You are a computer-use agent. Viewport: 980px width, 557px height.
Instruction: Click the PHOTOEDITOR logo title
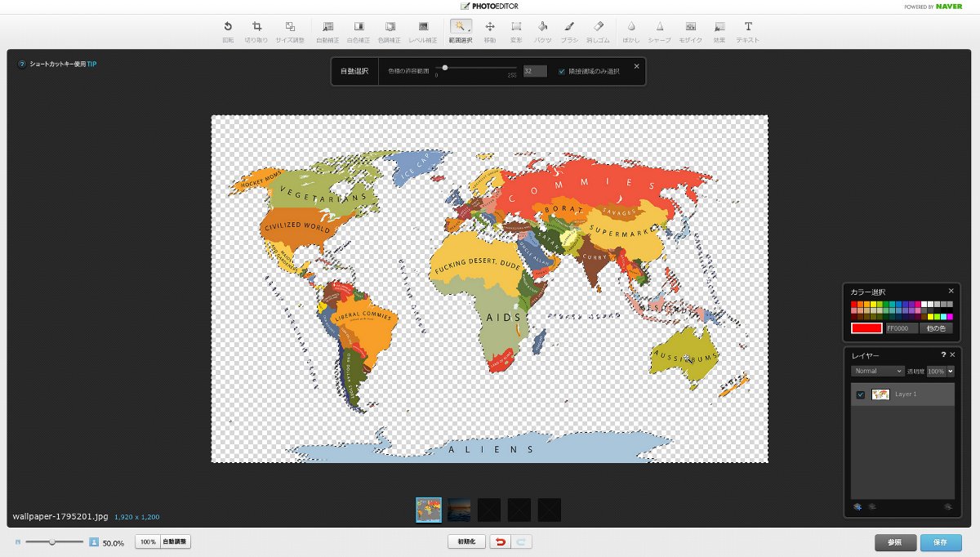(489, 7)
